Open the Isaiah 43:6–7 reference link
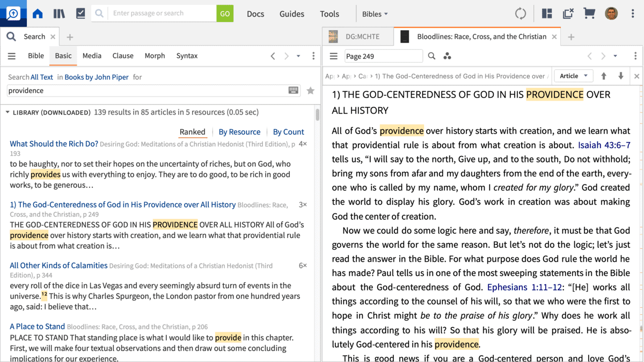The image size is (644, 362). (604, 145)
